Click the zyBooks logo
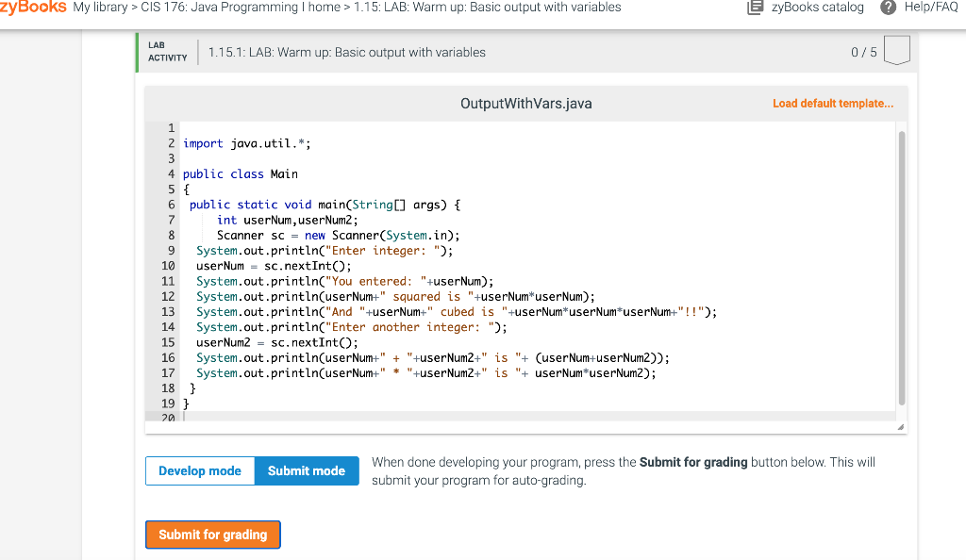This screenshot has width=966, height=560. (33, 8)
